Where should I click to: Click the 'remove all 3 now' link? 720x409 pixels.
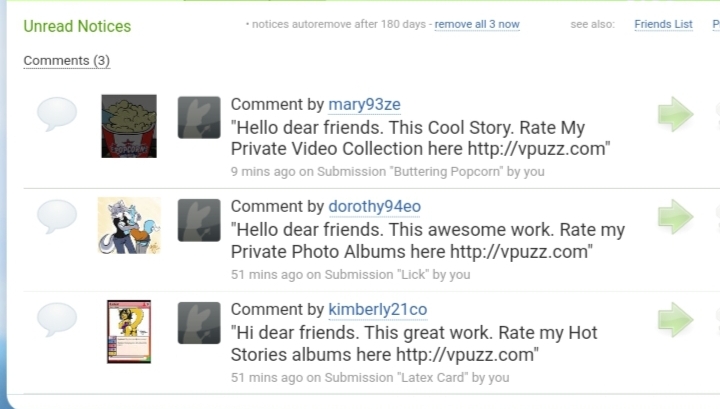click(477, 25)
